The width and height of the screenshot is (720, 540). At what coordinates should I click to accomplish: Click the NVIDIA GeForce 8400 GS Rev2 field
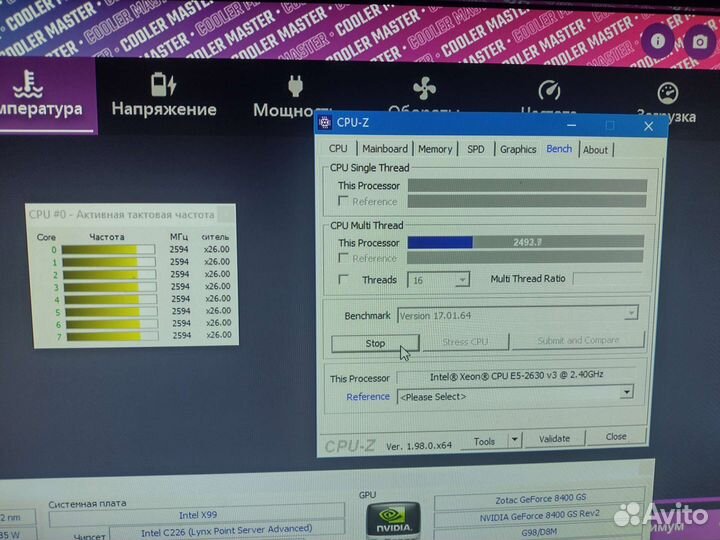click(x=540, y=516)
